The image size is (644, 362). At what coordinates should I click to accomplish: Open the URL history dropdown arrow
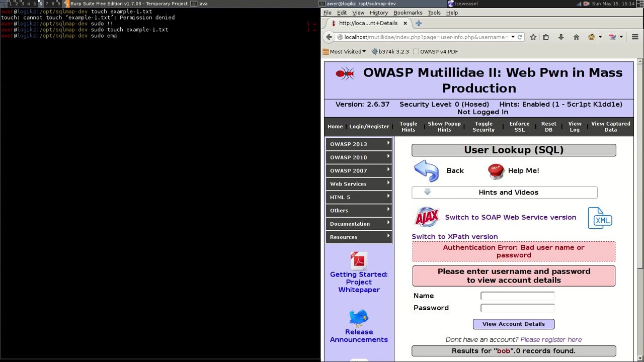[513, 37]
